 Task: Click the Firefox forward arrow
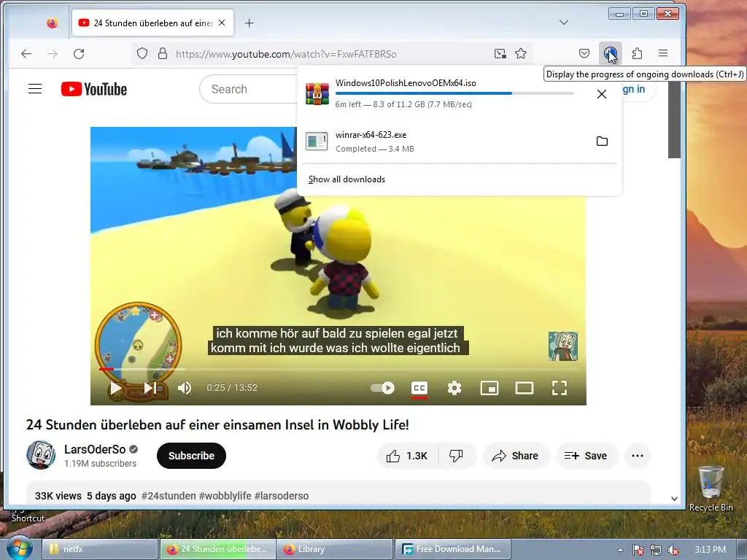(53, 54)
